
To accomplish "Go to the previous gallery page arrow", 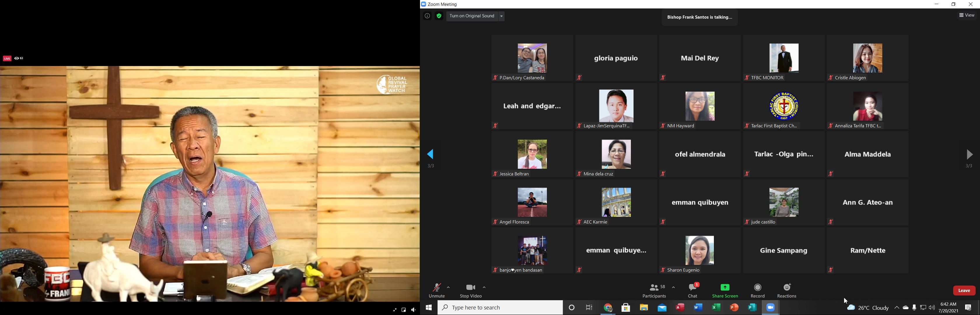I will [431, 154].
